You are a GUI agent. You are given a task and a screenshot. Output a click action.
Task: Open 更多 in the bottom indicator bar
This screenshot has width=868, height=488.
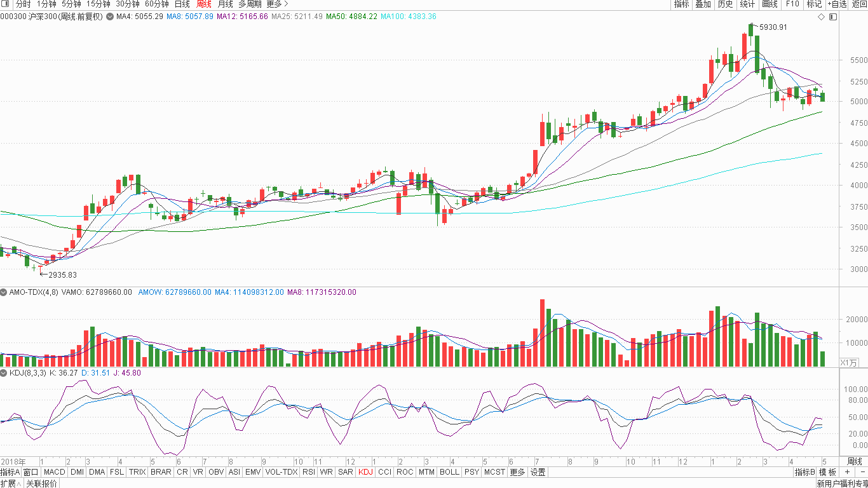[517, 472]
